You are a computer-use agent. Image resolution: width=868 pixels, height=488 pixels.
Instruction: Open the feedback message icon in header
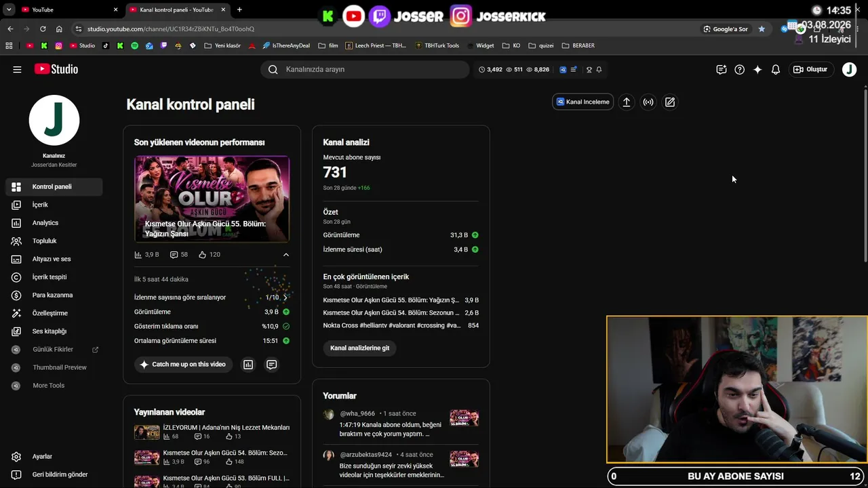click(722, 69)
